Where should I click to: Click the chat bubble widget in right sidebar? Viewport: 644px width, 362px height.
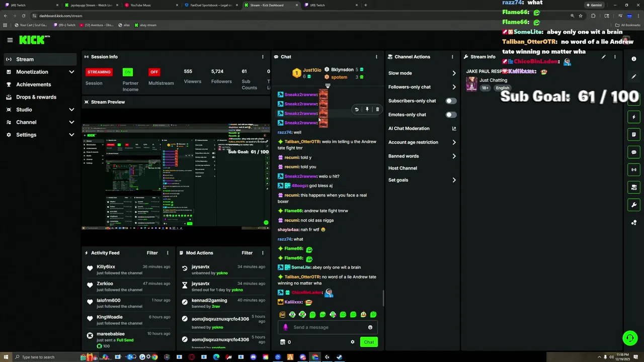pos(633,152)
